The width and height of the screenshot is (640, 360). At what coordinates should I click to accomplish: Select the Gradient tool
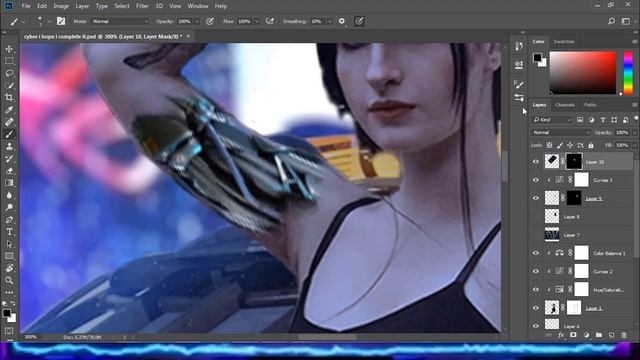point(9,183)
